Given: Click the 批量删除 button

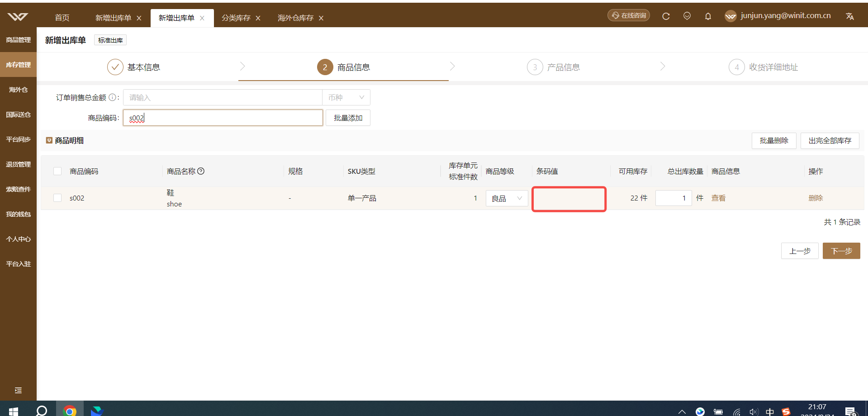Looking at the screenshot, I should click(x=774, y=141).
